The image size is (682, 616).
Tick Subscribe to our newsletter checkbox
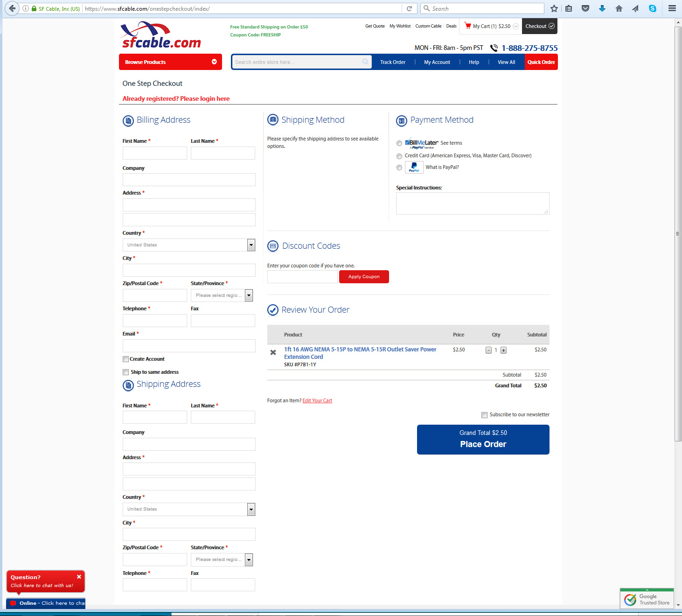pos(485,415)
